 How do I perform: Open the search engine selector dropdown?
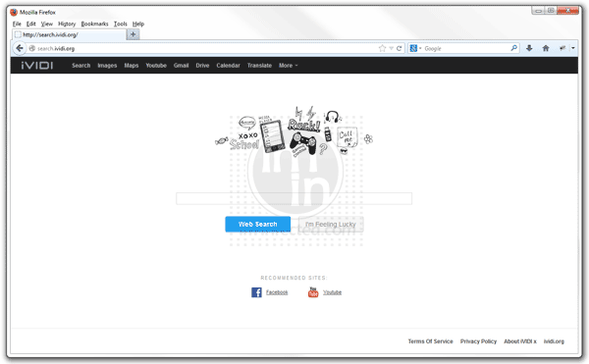[x=415, y=48]
